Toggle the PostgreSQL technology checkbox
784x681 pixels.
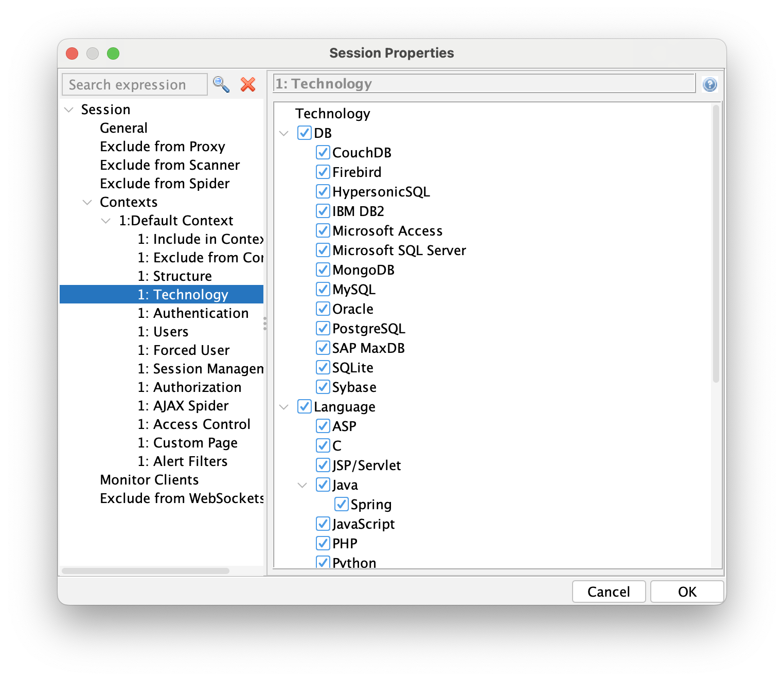pos(323,328)
